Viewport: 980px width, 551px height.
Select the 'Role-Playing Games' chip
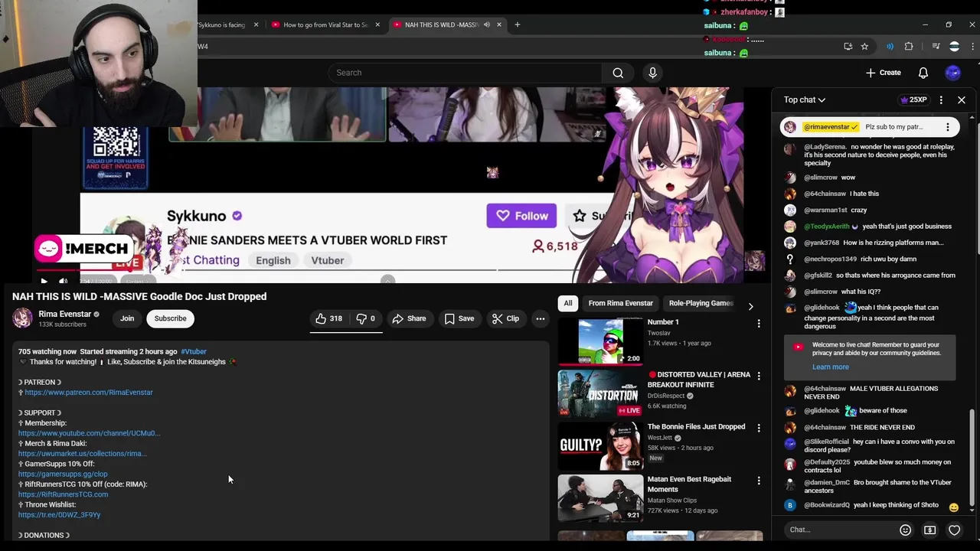coord(701,303)
